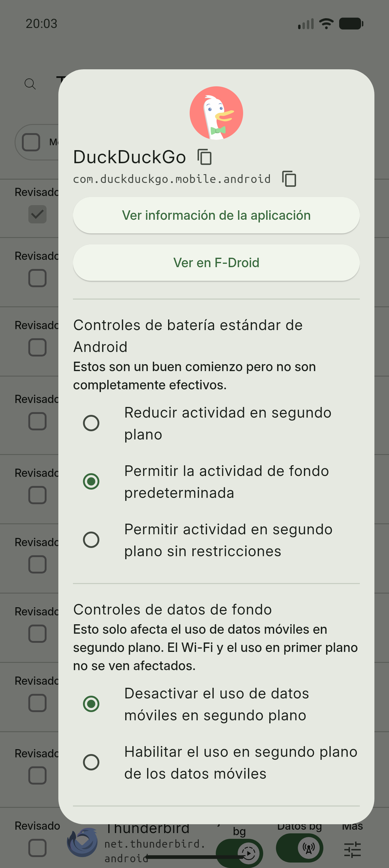389x868 pixels.
Task: Copy the DuckDuckGo app name
Action: [x=205, y=157]
